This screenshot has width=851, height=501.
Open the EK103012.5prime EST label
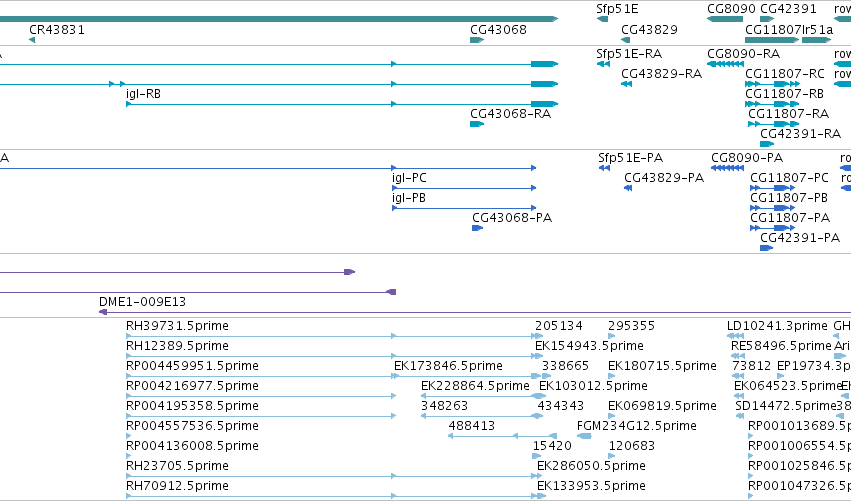tap(593, 386)
